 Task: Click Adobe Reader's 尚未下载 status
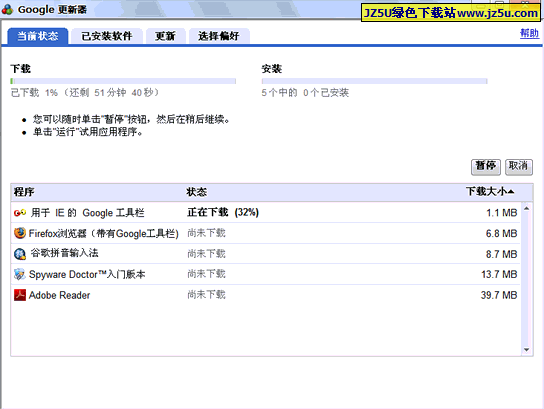[206, 295]
